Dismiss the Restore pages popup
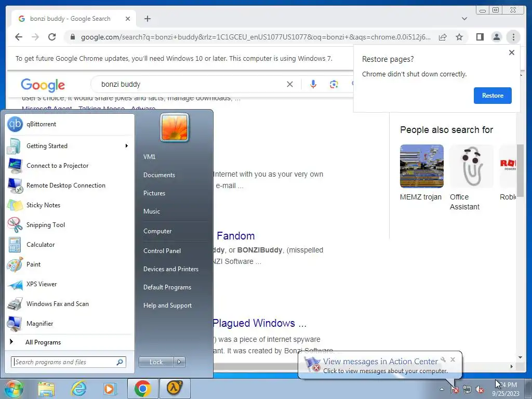Viewport: 532px width, 399px height. (512, 52)
